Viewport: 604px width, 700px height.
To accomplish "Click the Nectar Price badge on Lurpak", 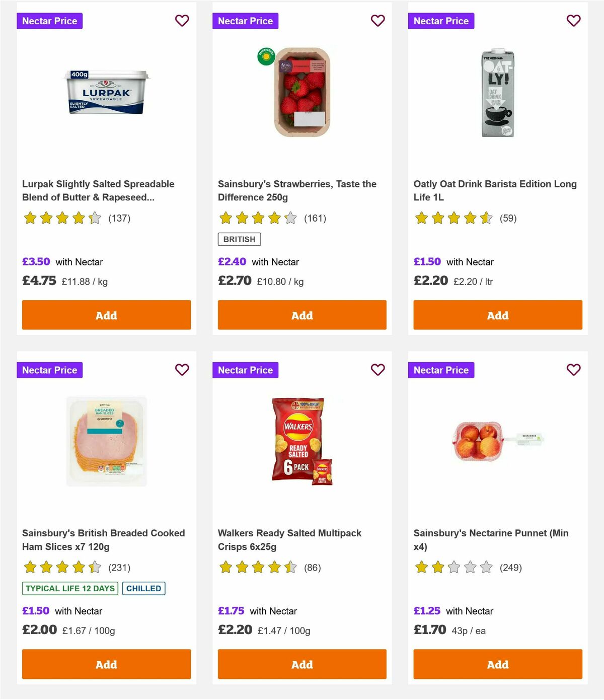I will (x=50, y=21).
